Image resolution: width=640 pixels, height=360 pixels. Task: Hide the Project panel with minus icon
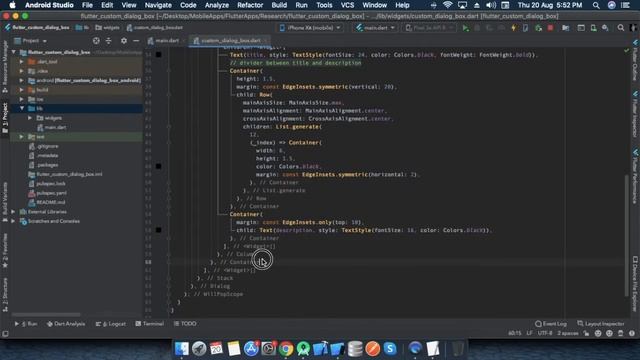coord(136,41)
